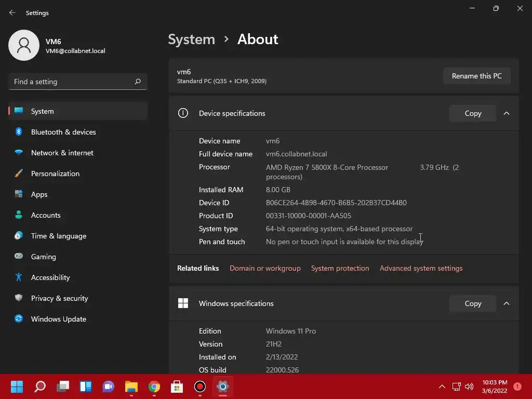532x399 pixels.
Task: Go to Personalization settings
Action: (x=78, y=174)
